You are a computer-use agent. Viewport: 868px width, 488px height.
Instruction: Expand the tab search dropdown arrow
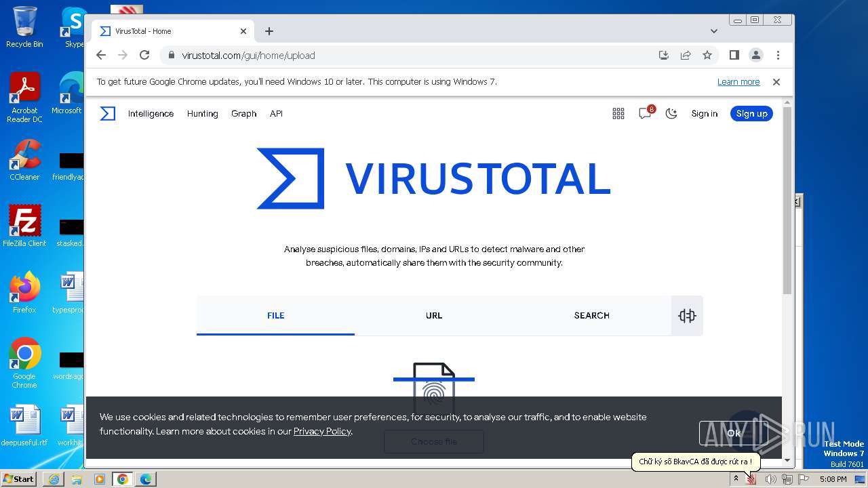pos(714,31)
